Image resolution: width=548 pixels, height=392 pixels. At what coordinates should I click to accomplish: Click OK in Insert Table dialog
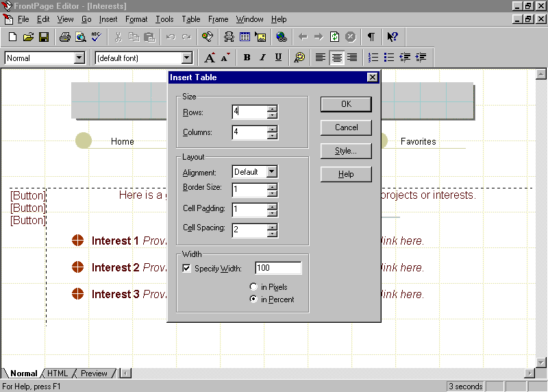click(x=346, y=104)
